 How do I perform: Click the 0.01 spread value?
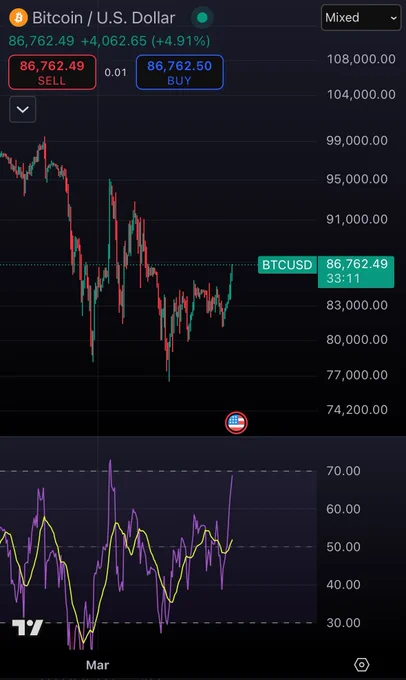115,72
